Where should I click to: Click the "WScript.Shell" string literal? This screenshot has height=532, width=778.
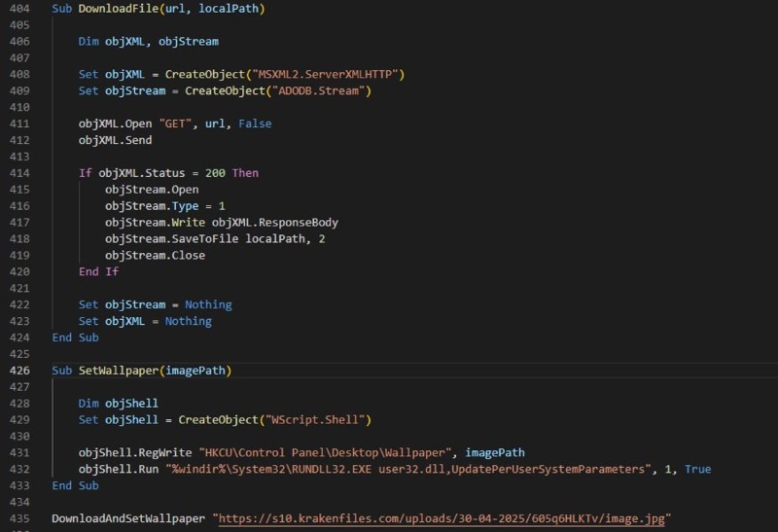tap(315, 420)
